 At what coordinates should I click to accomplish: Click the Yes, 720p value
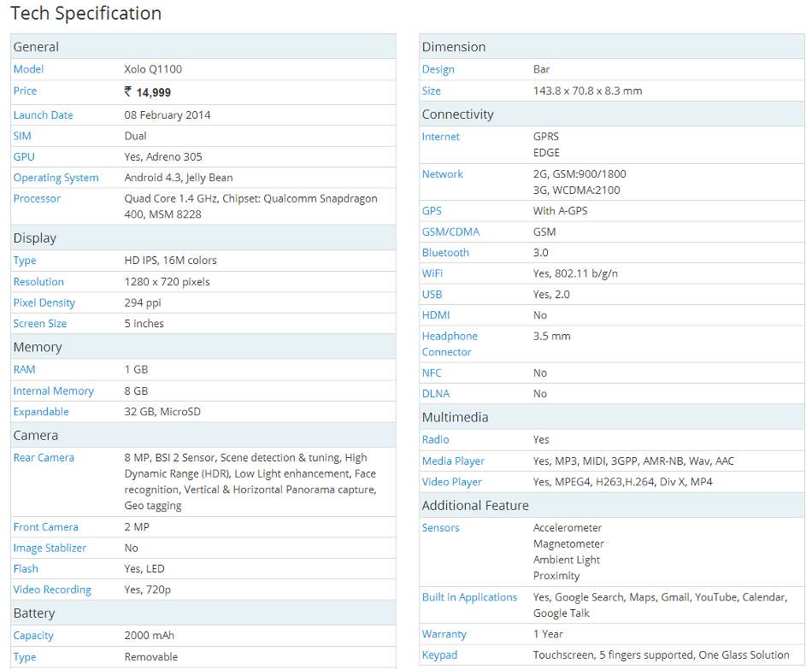click(148, 590)
